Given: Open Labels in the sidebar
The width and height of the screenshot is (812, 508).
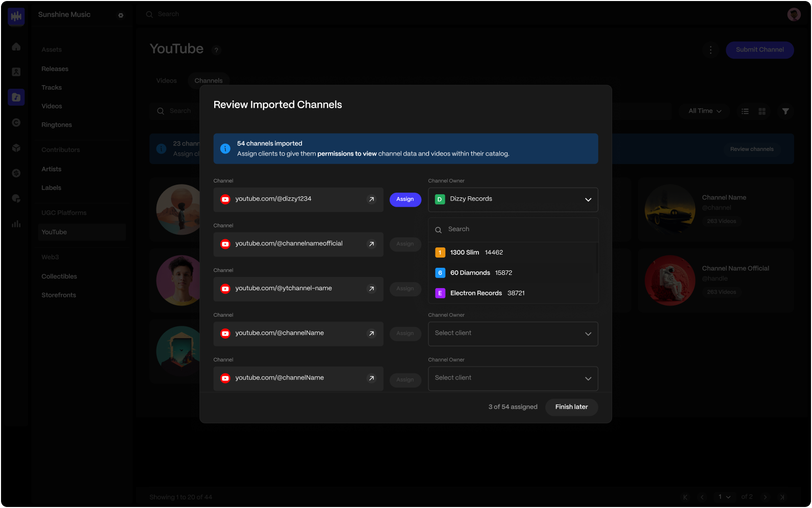Looking at the screenshot, I should 51,188.
